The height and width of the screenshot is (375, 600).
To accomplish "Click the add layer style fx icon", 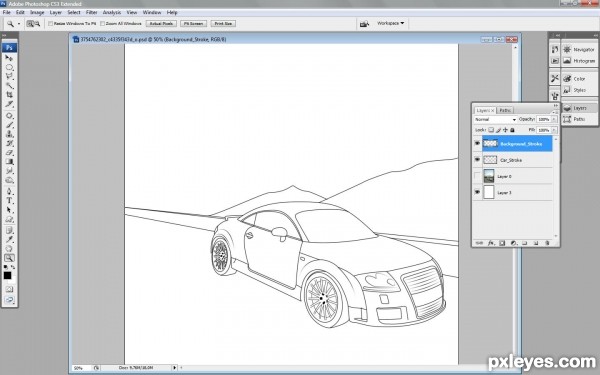I will pos(491,243).
